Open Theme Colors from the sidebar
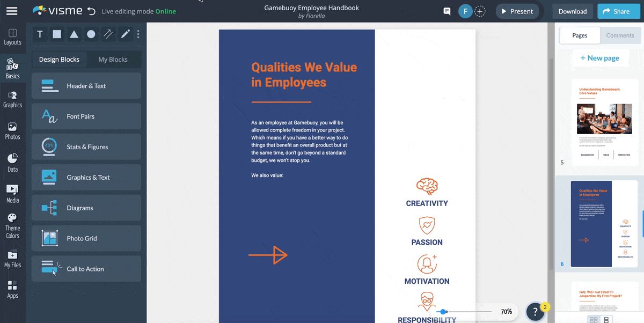Image resolution: width=644 pixels, height=323 pixels. [x=12, y=225]
